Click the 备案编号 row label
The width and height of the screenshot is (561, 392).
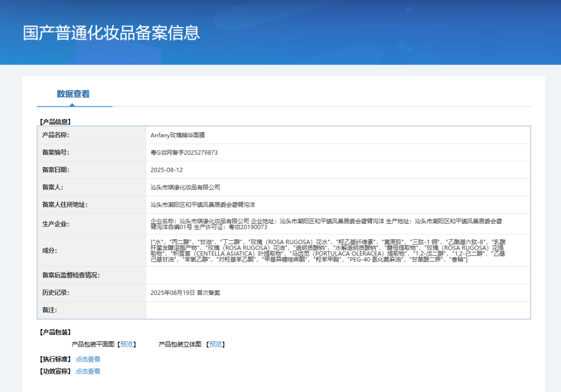(x=56, y=153)
